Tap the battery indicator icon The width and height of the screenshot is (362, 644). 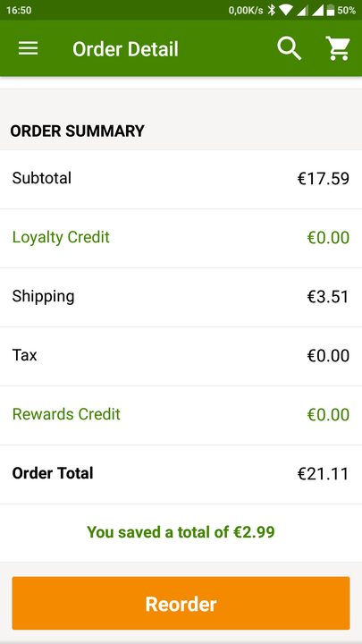coord(331,10)
